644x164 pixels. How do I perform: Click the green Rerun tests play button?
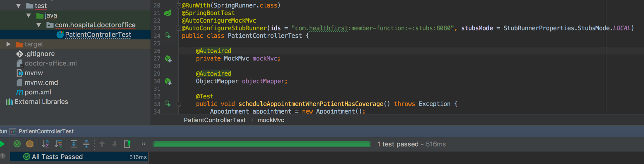(x=2, y=144)
